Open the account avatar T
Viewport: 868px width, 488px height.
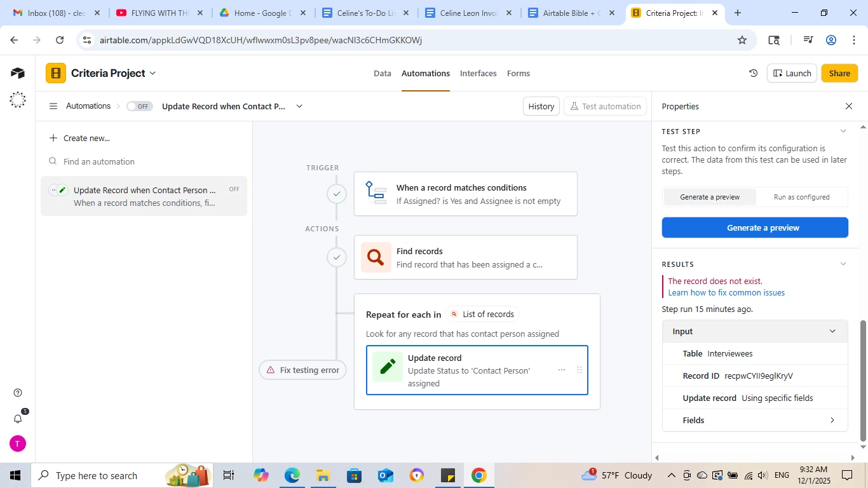[18, 444]
